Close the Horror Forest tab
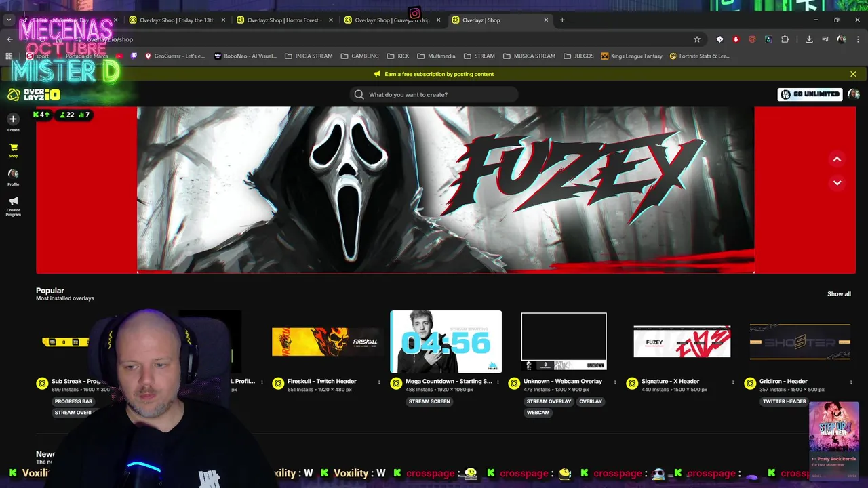The width and height of the screenshot is (868, 488). click(331, 20)
